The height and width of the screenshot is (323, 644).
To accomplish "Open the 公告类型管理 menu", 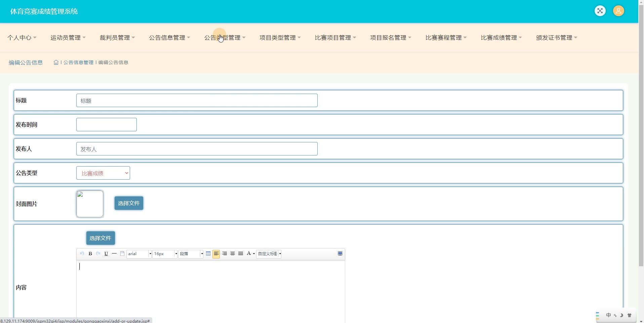I will click(x=225, y=38).
